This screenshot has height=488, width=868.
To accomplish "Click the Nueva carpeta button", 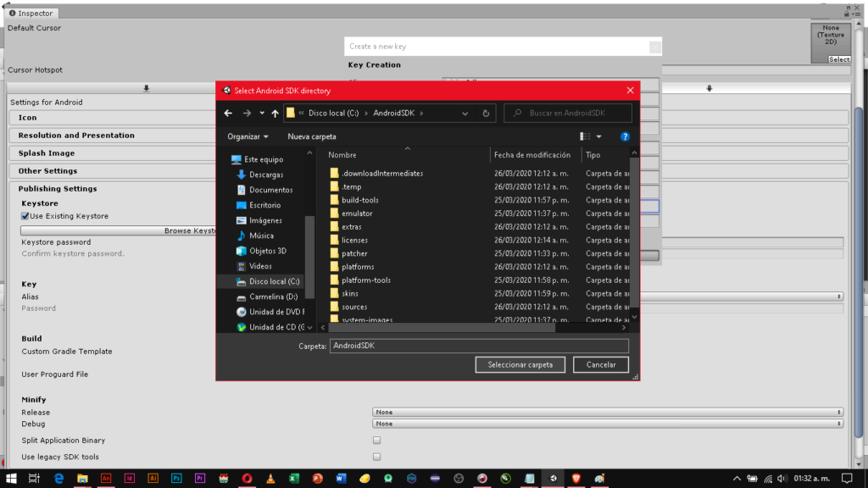I will pyautogui.click(x=312, y=136).
